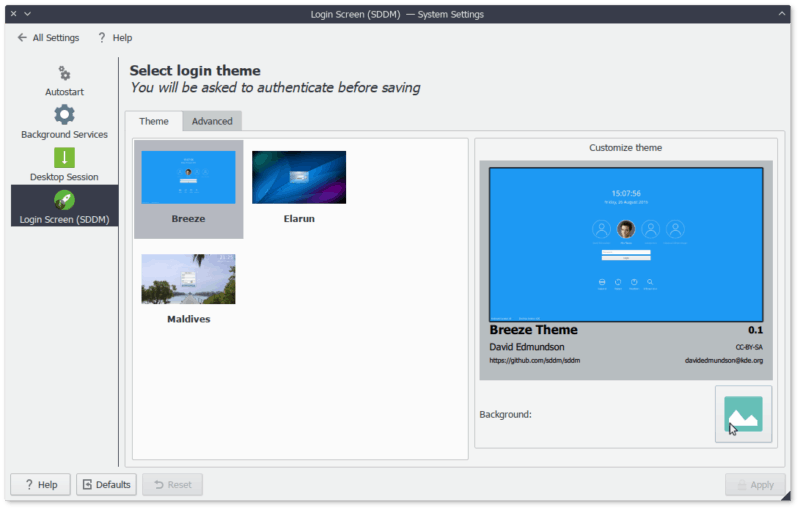
Task: Go back to All Settings
Action: pyautogui.click(x=46, y=38)
